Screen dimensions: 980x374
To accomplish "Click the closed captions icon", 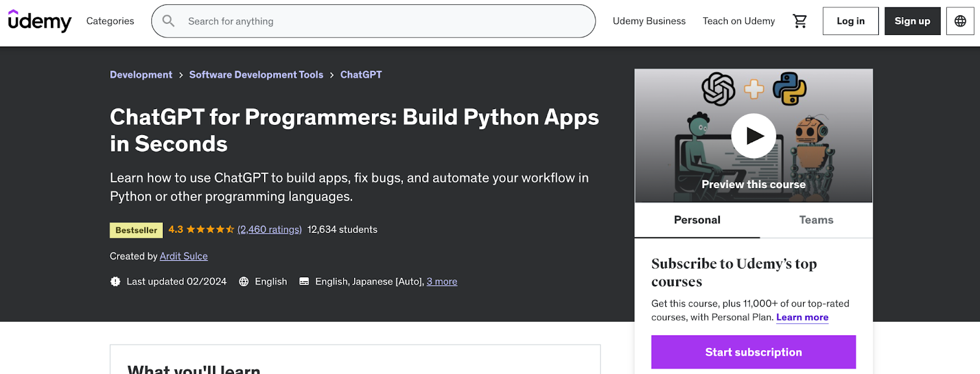I will 304,281.
